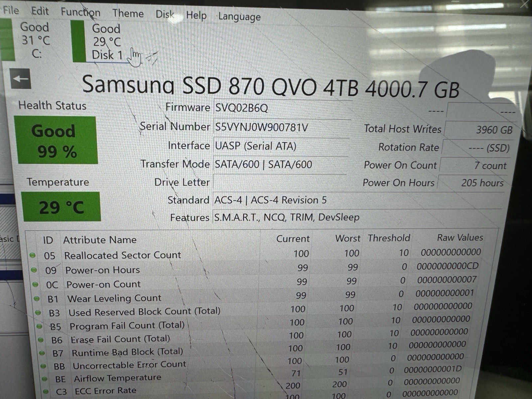Click the Attribute Name column header

coord(100,240)
